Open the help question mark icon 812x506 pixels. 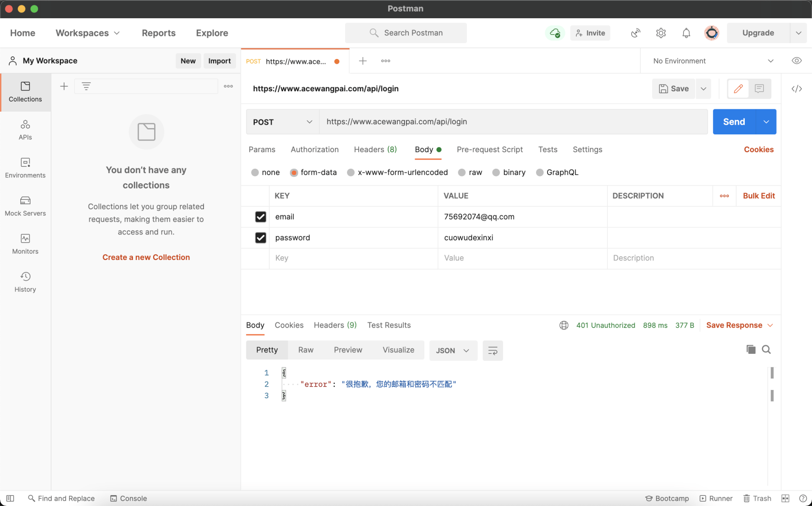click(x=803, y=498)
